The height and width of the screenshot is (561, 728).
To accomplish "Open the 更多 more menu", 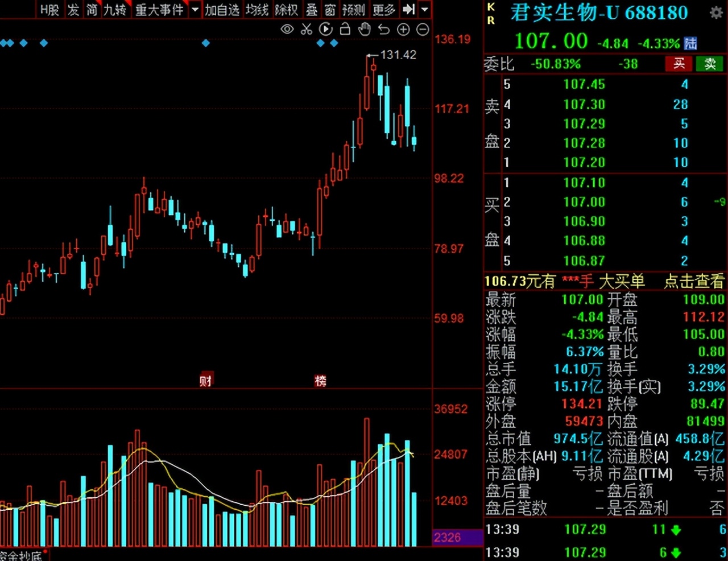I will (384, 10).
